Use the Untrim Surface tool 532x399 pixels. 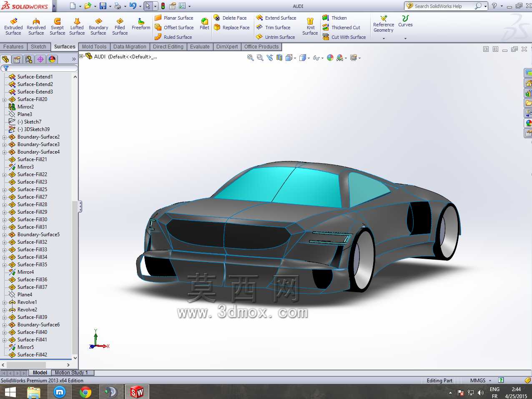point(276,37)
